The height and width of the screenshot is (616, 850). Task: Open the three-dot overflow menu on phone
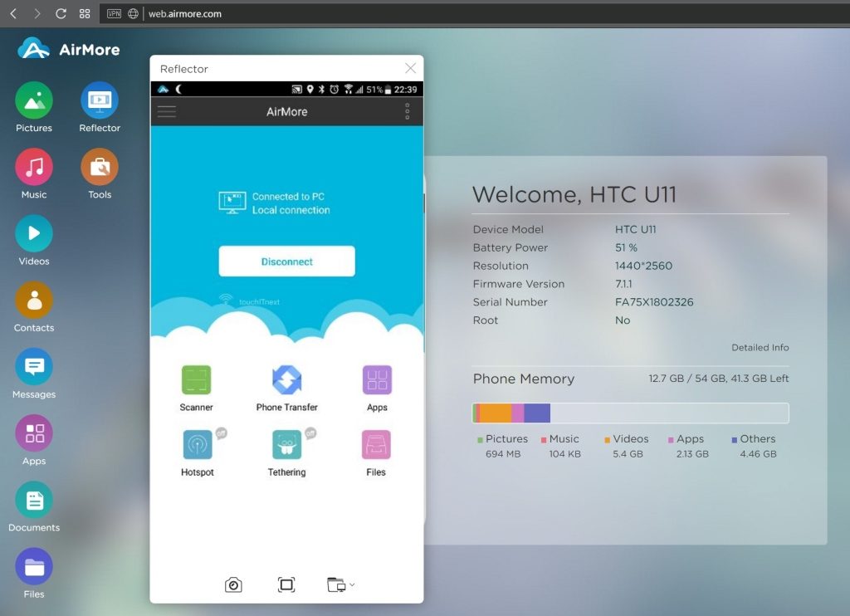[407, 112]
